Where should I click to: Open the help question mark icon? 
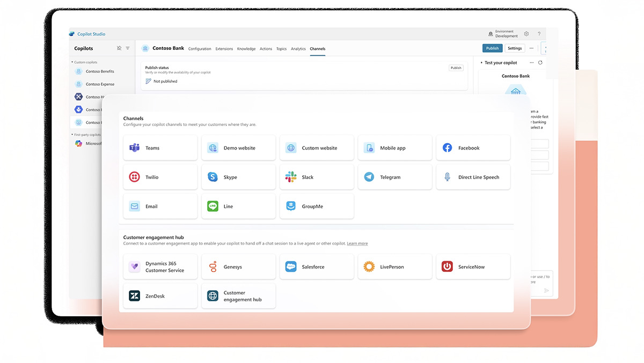point(539,34)
